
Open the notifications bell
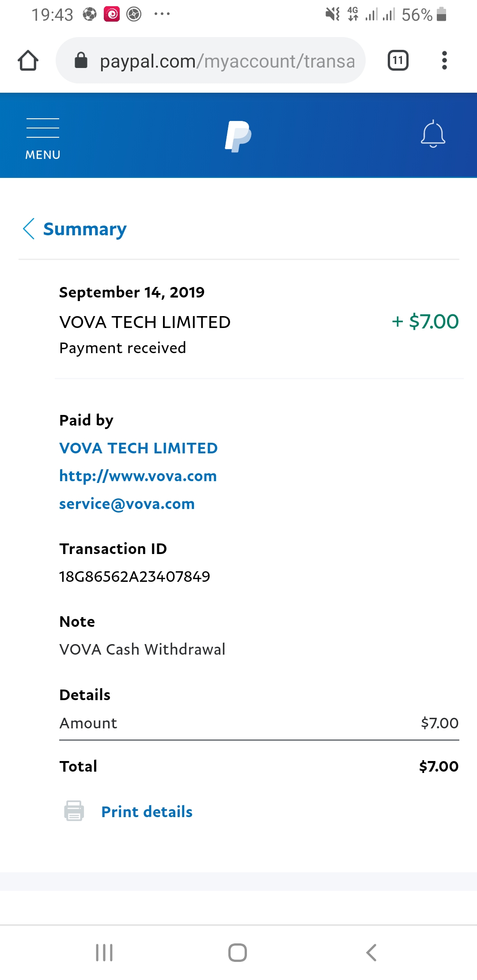(x=433, y=134)
